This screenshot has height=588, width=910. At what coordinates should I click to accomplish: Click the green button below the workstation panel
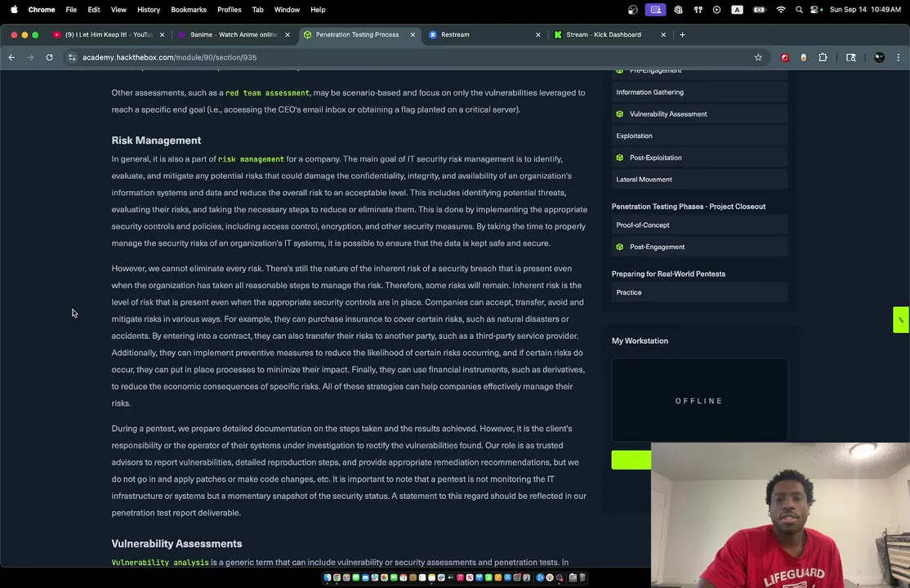click(x=631, y=460)
